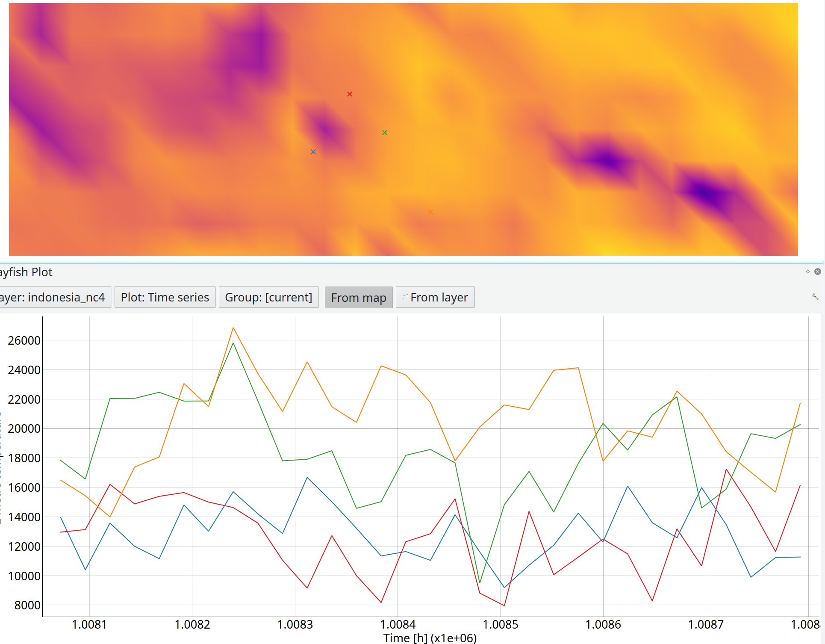Click the float panel diamond icon
The image size is (825, 644).
pyautogui.click(x=807, y=272)
